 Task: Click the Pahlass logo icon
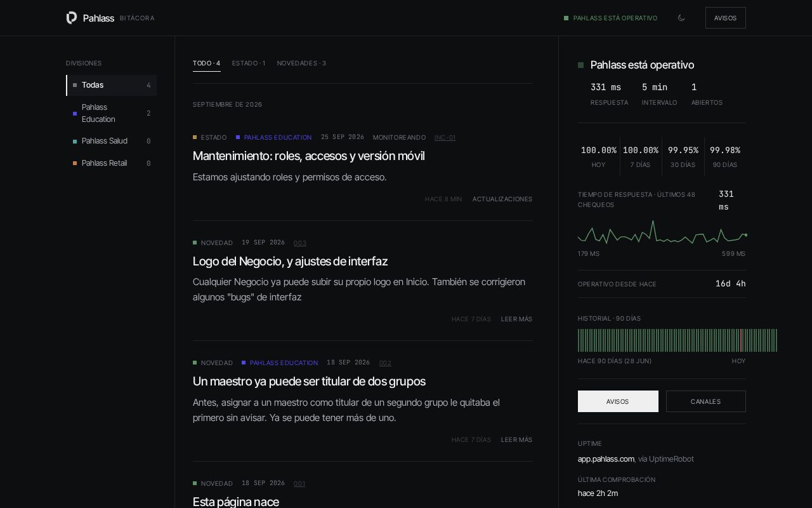pos(72,18)
